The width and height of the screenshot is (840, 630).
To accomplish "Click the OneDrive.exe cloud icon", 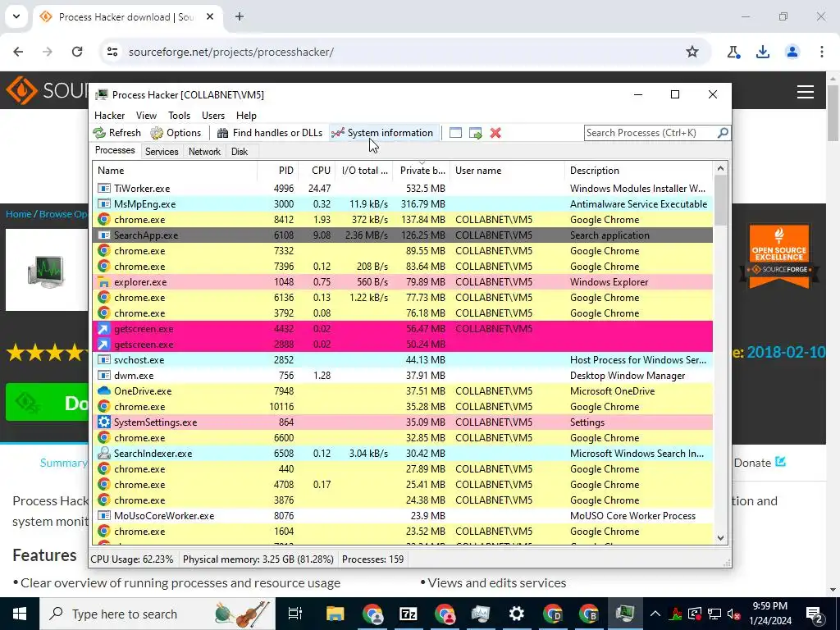I will tap(104, 391).
